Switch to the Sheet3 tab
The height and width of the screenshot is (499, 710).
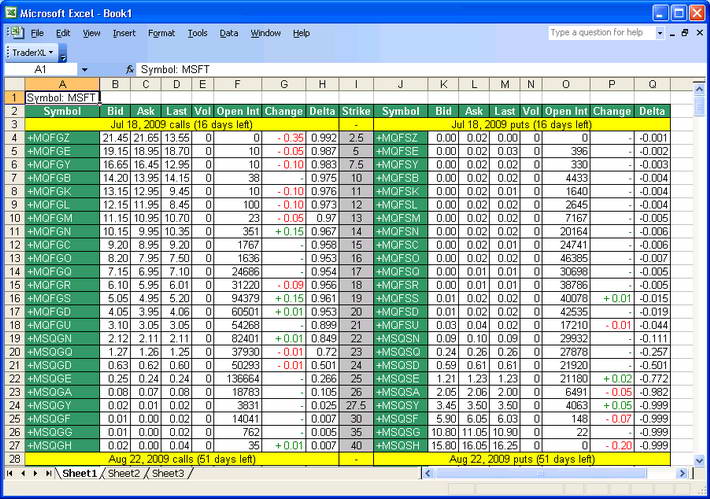pyautogui.click(x=168, y=474)
